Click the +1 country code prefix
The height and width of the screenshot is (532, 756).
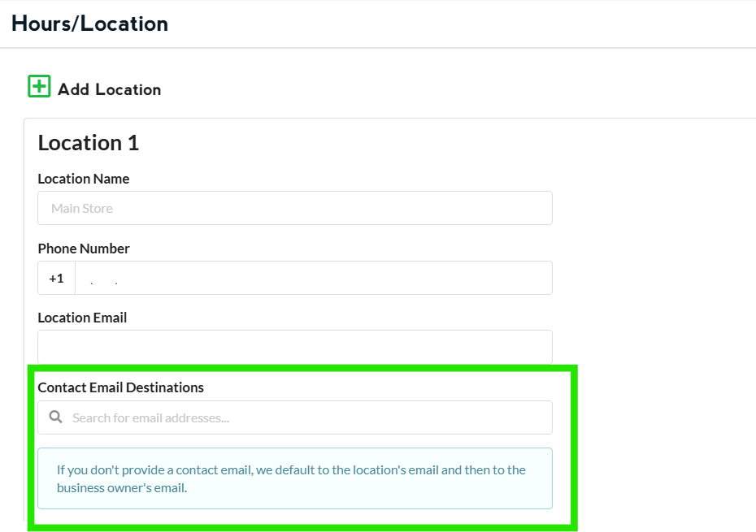[56, 278]
